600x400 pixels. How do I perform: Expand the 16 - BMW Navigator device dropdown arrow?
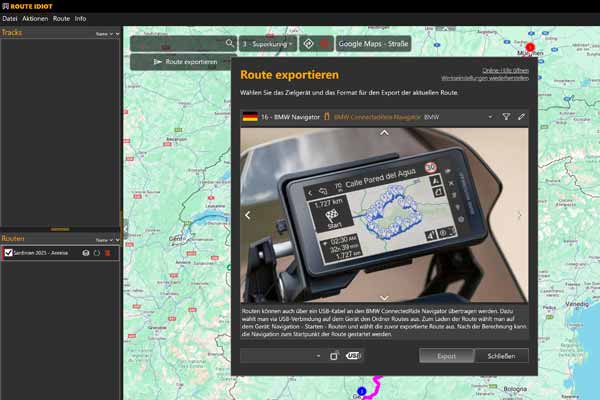(490, 117)
